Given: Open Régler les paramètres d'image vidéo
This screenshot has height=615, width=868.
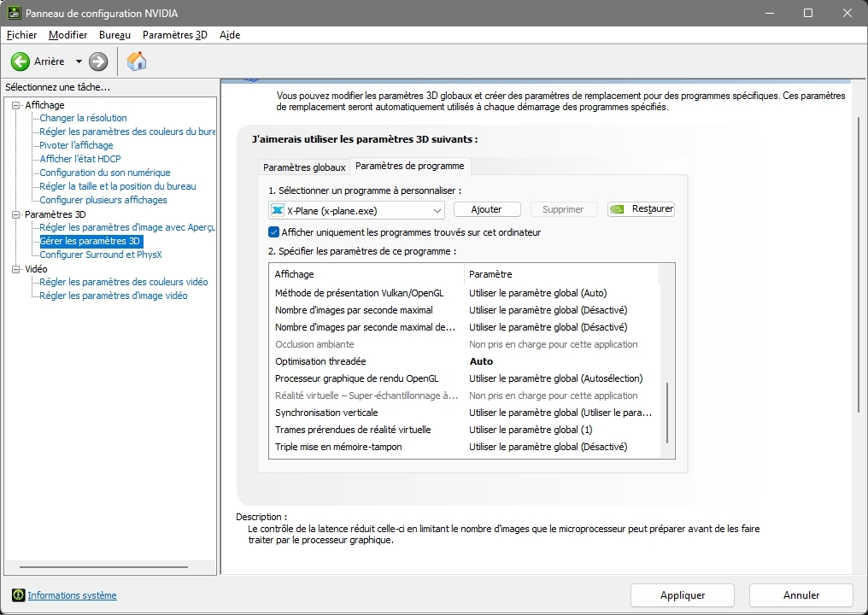Looking at the screenshot, I should tap(114, 296).
